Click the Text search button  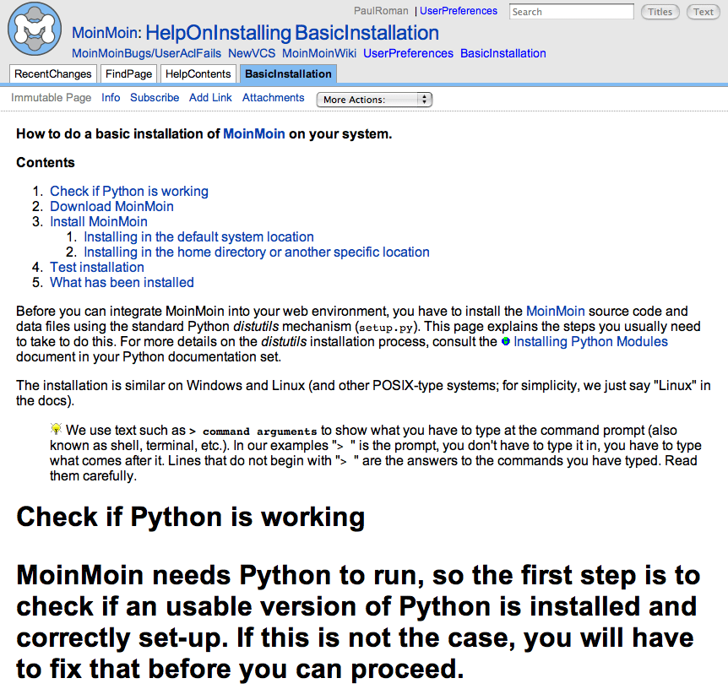tap(704, 12)
